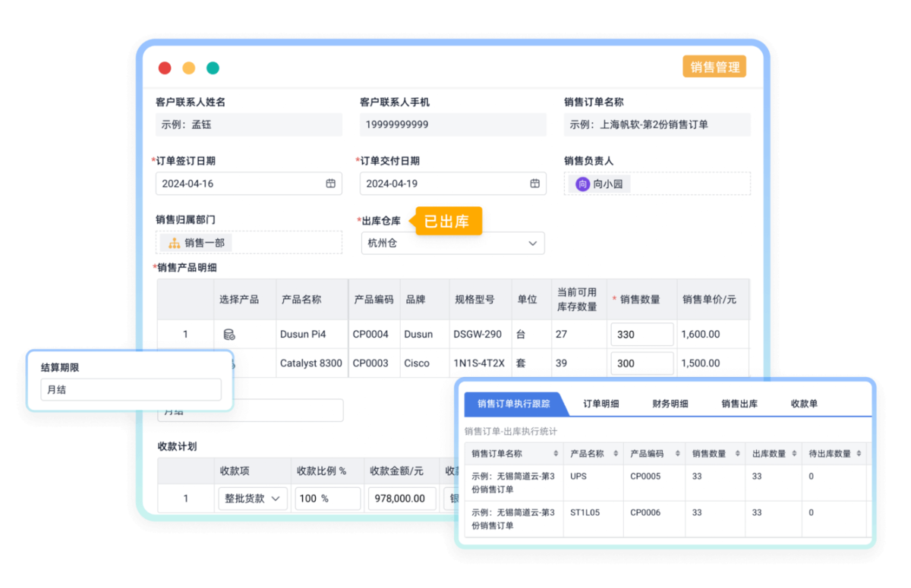Sort by the 出库数量 column sort icon
911x588 pixels.
click(x=793, y=454)
